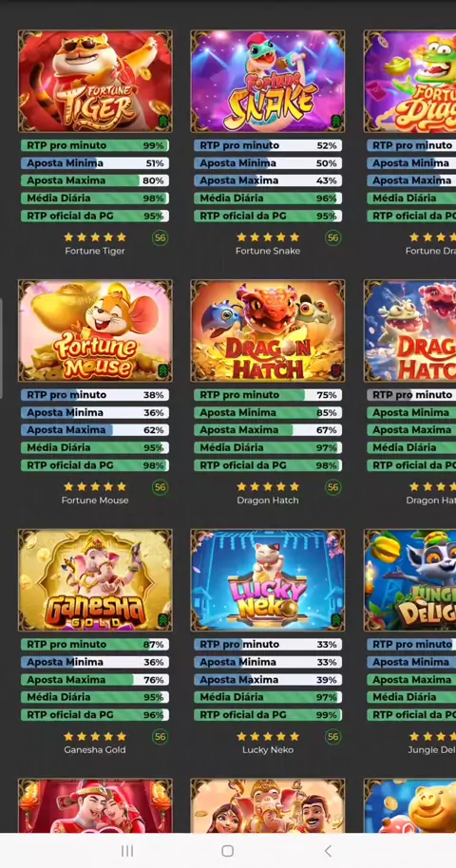Tap the Android home button
The height and width of the screenshot is (868, 456).
(x=227, y=851)
